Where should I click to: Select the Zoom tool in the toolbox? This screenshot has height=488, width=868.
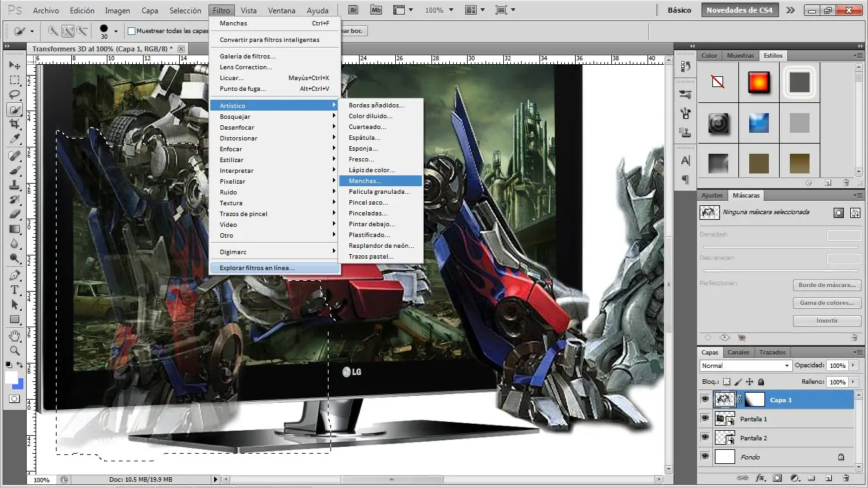coord(15,350)
